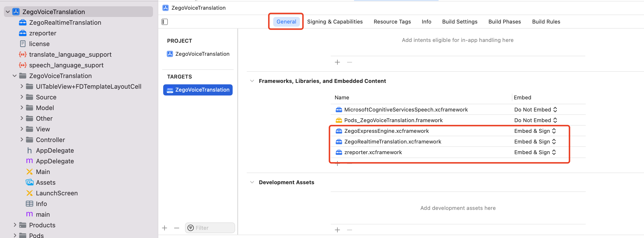Click the MicrosoftCognitiveServicesSpeech.xcframework icon
Screen dimensions: 644x238
point(339,110)
